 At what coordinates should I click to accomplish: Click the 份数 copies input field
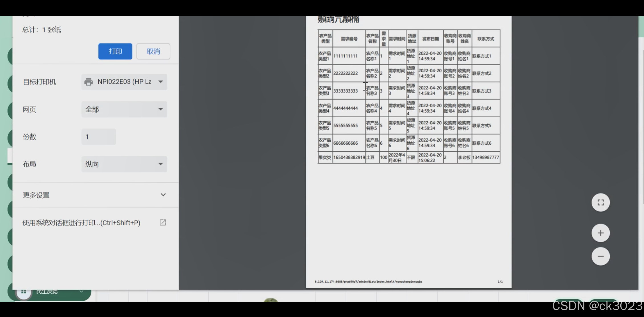(99, 137)
